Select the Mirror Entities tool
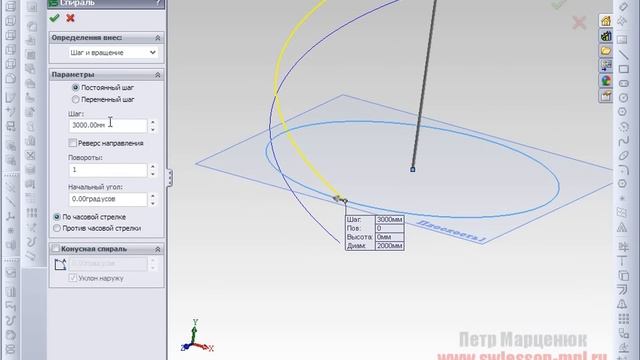Viewport: 640px width, 360px height. (x=623, y=304)
